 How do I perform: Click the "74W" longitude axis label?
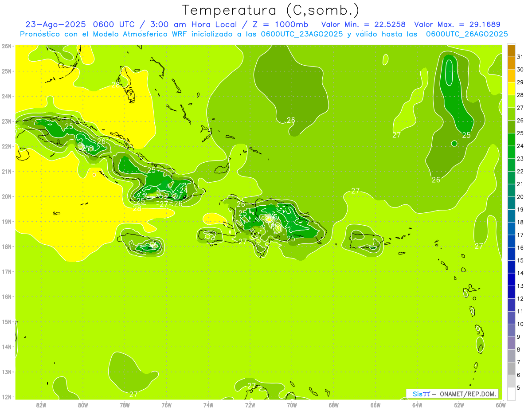click(x=208, y=405)
